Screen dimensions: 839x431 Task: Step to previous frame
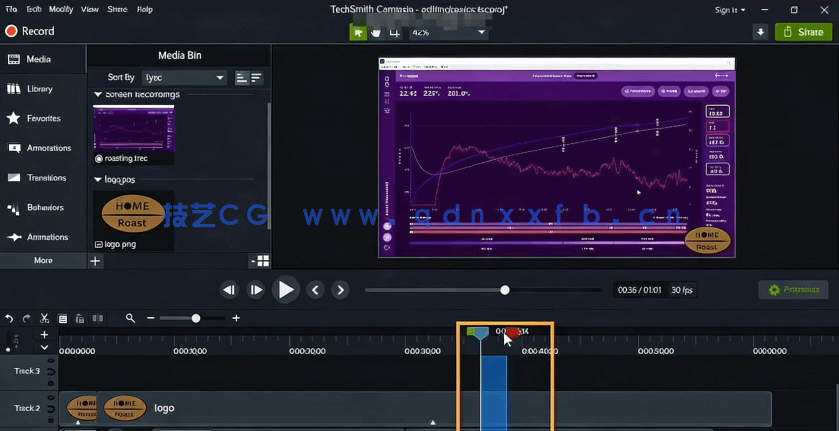point(229,290)
